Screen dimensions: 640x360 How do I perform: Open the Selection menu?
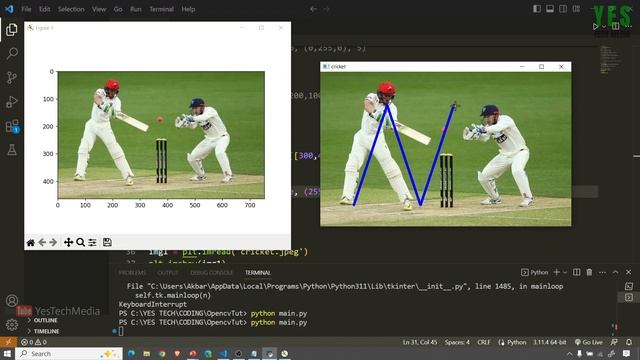[71, 9]
